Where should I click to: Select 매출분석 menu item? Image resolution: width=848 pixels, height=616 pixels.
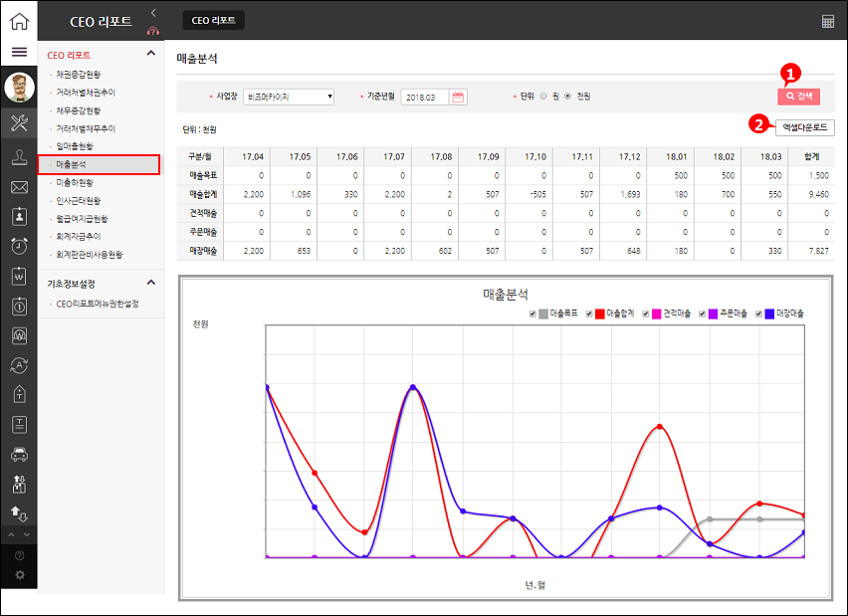coord(72,164)
